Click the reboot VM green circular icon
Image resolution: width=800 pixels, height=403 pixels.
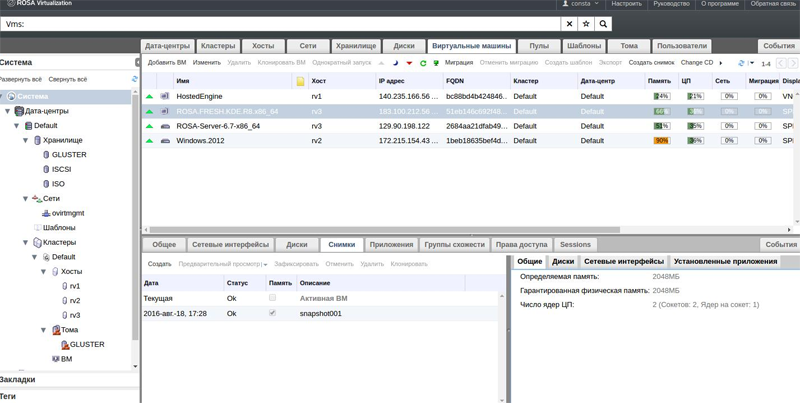click(x=423, y=63)
